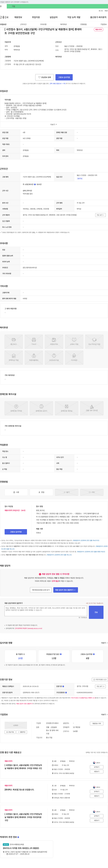Viewport: 108px width, 868px height.
Task: Click the 고용24 logo
Action: 4,17
